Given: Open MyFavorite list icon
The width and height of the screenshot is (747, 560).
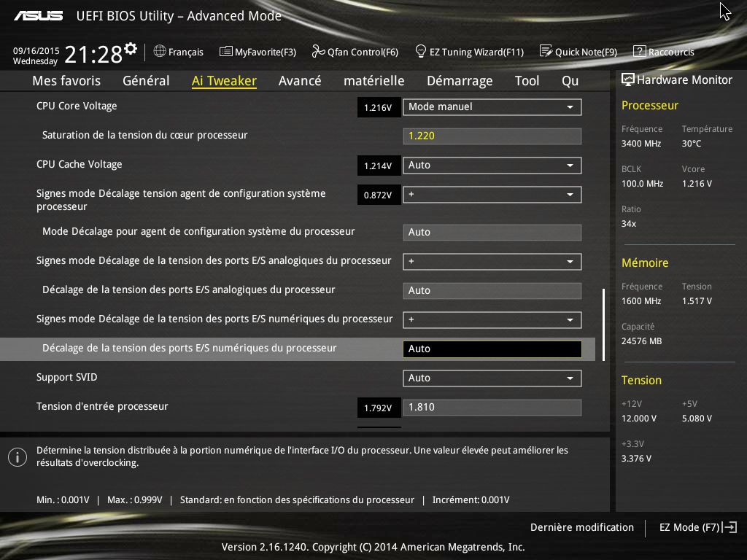Looking at the screenshot, I should [x=225, y=52].
